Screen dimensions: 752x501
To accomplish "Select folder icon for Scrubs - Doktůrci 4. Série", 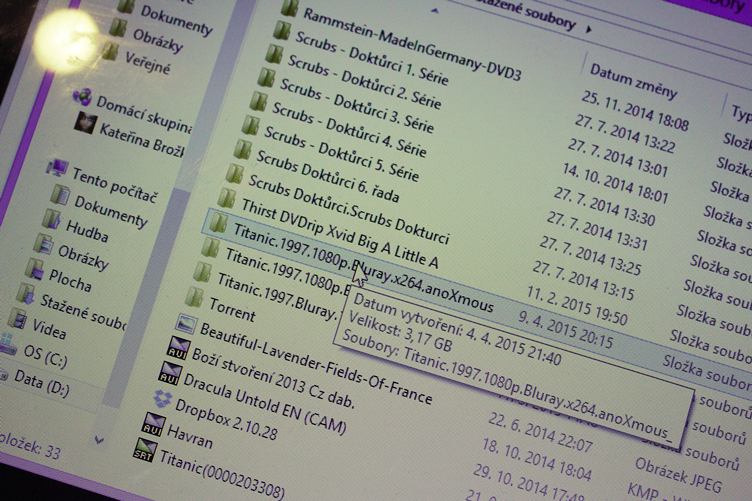I will click(258, 102).
